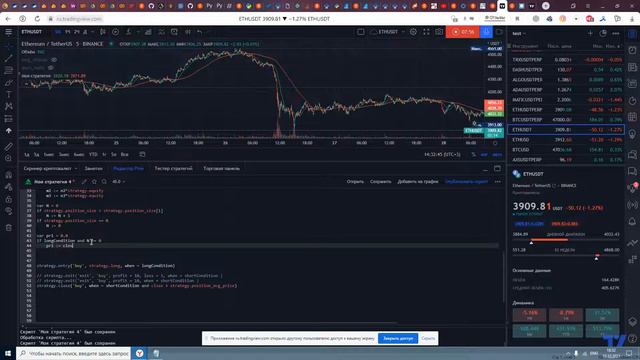Click Add to chart in Pine Editor
The image size is (640, 360).
pyautogui.click(x=418, y=182)
